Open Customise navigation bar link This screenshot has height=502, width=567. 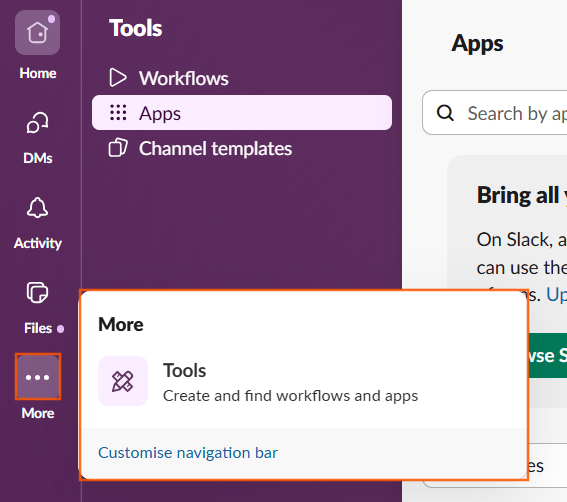188,453
